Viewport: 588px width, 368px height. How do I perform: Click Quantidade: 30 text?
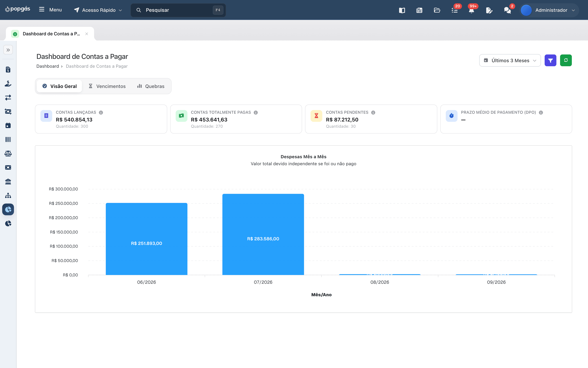coord(341,126)
